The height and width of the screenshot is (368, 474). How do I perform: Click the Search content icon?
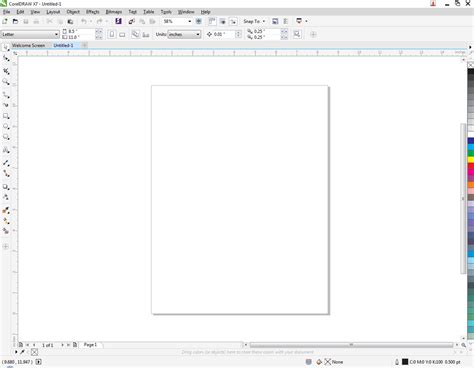(118, 21)
